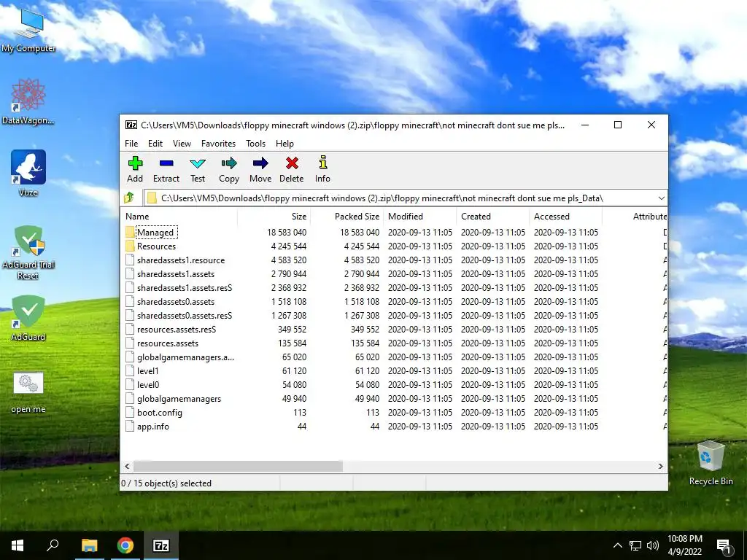Show hidden system tray icons
Viewport: 747px width, 560px height.
[x=617, y=545]
